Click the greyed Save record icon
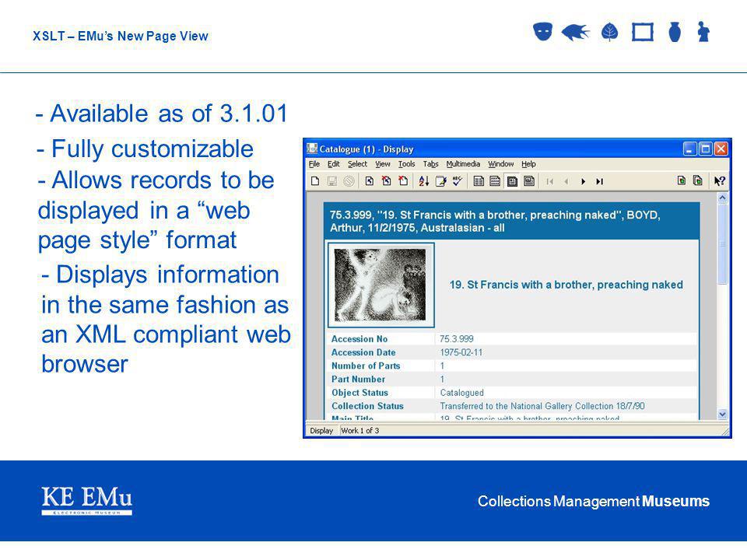The width and height of the screenshot is (747, 560). coord(332,181)
